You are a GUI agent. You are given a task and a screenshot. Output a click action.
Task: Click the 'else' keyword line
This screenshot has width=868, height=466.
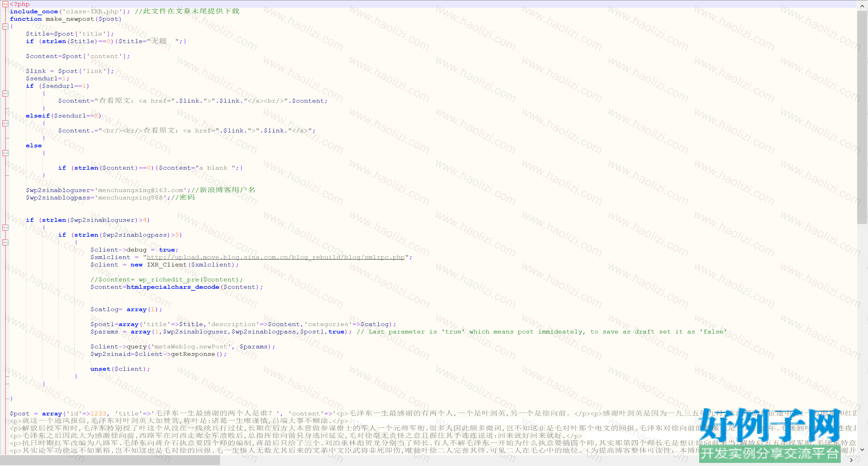pos(34,146)
